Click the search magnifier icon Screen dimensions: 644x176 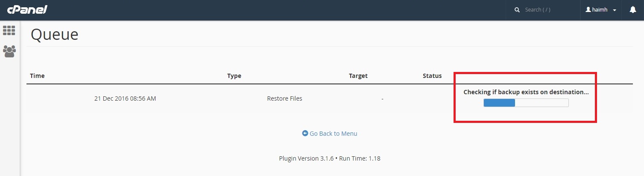pos(517,9)
